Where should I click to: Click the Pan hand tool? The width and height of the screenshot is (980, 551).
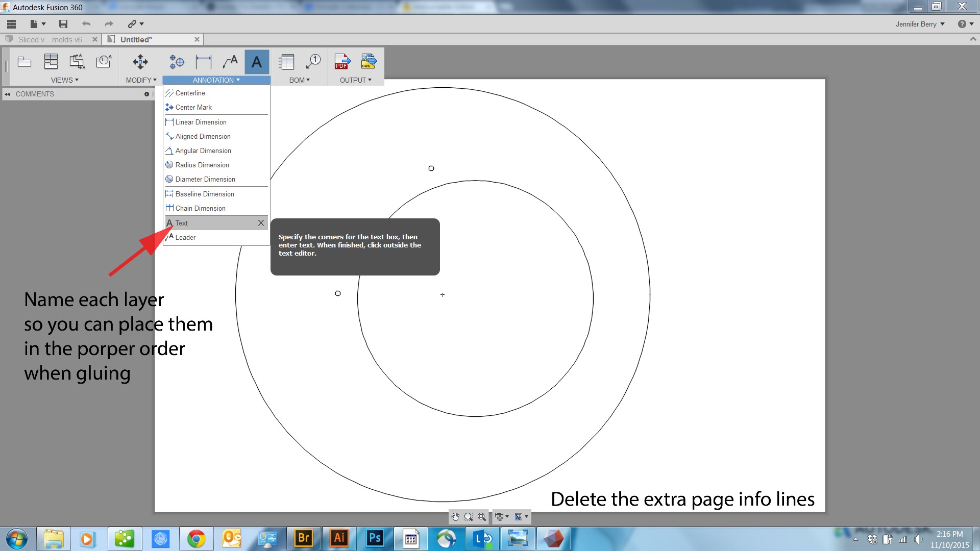click(455, 517)
